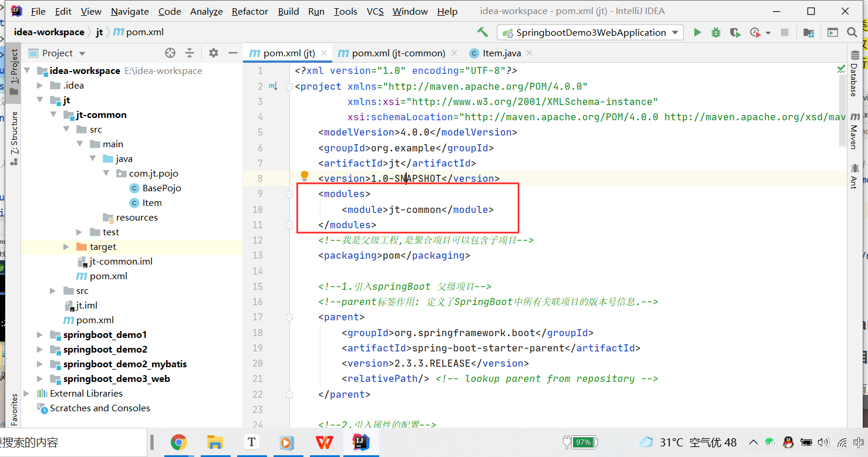Click the Windows search input box
868x457 pixels.
click(x=73, y=442)
